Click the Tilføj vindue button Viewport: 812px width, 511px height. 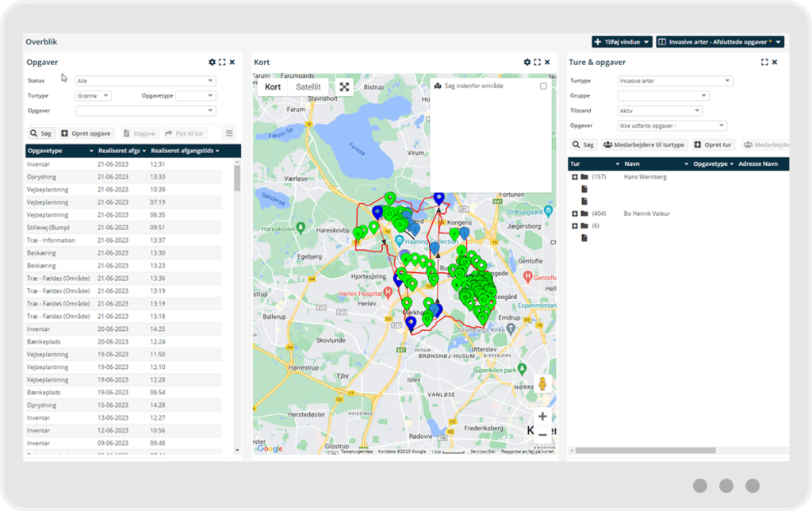(622, 42)
